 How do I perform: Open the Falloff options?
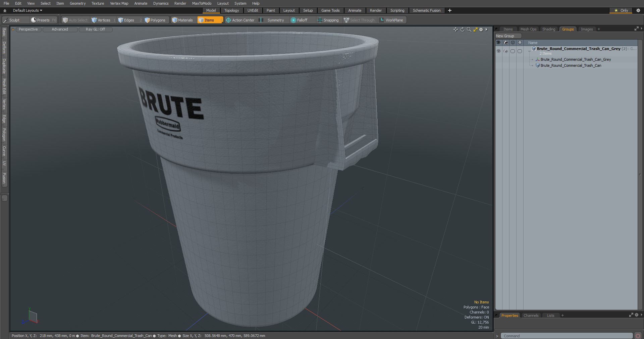[x=302, y=20]
